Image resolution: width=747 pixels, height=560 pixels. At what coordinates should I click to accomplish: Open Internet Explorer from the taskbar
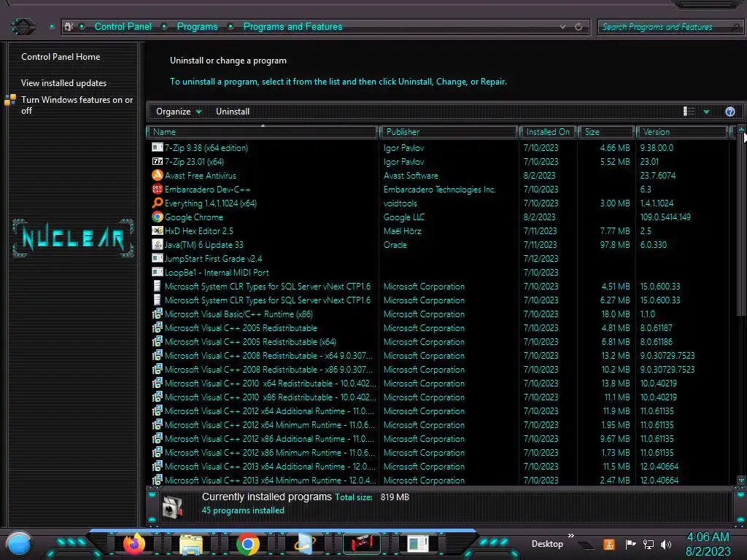(x=305, y=544)
